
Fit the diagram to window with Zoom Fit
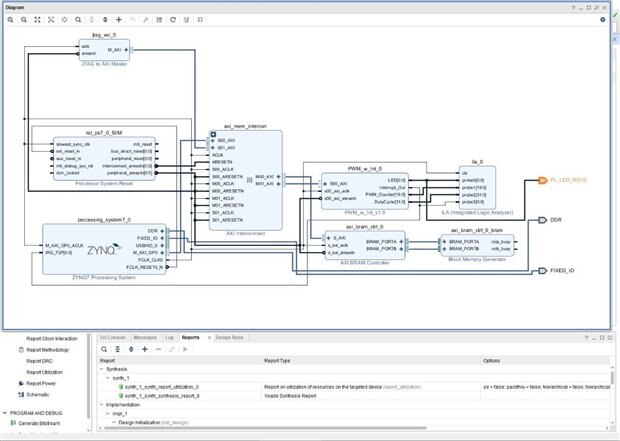click(x=37, y=19)
